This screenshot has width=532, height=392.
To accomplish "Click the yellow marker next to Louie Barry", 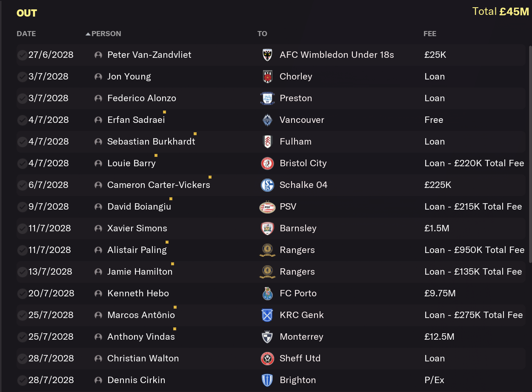I will pos(156,155).
